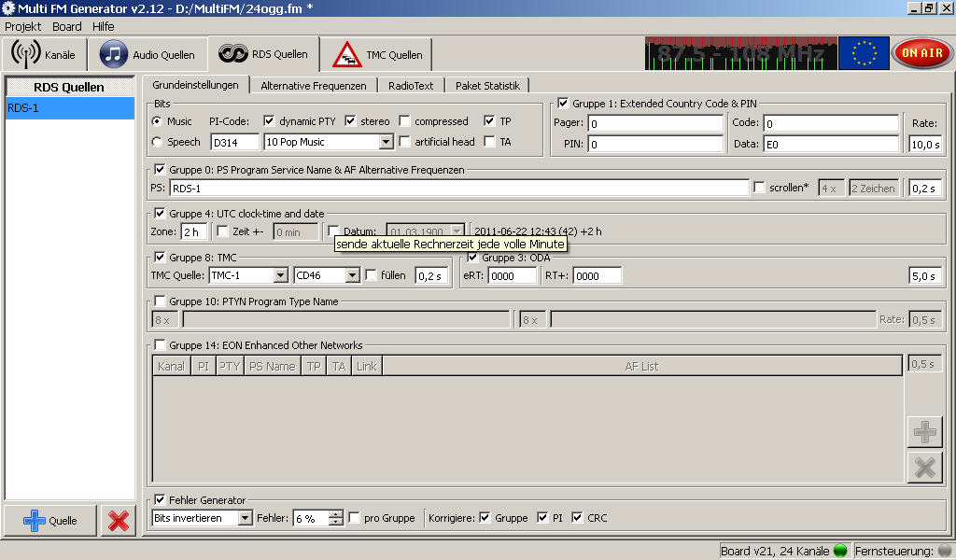Open the Board menu
The image size is (956, 560).
(x=67, y=26)
